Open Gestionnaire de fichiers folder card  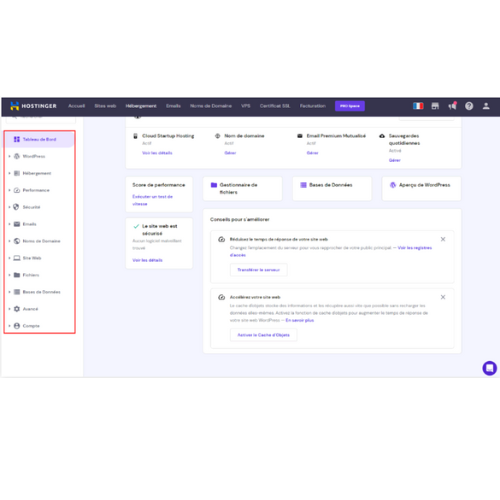click(242, 189)
